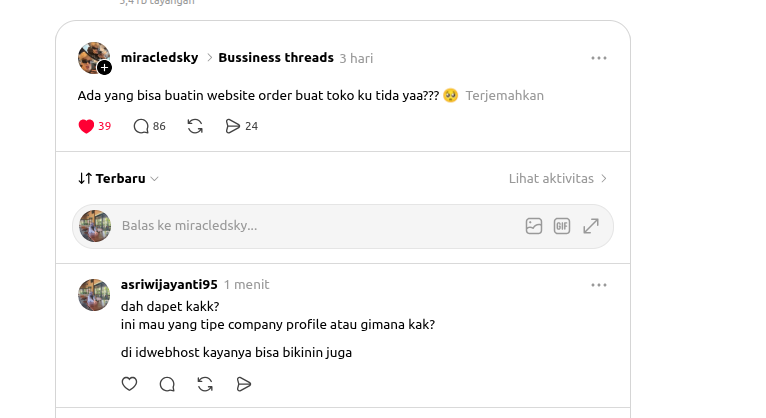Viewport: 766px width, 418px height.
Task: Repost asriwijayanti95's comment
Action: (x=205, y=384)
